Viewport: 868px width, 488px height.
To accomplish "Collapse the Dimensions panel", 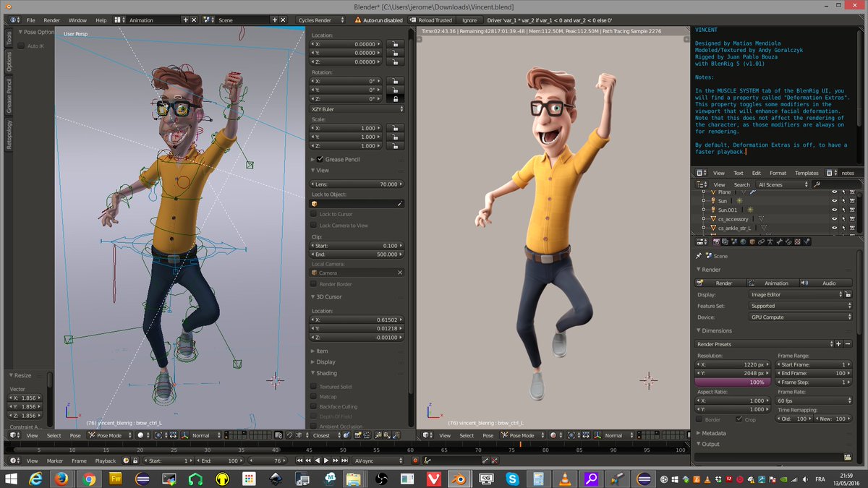I will click(x=718, y=330).
